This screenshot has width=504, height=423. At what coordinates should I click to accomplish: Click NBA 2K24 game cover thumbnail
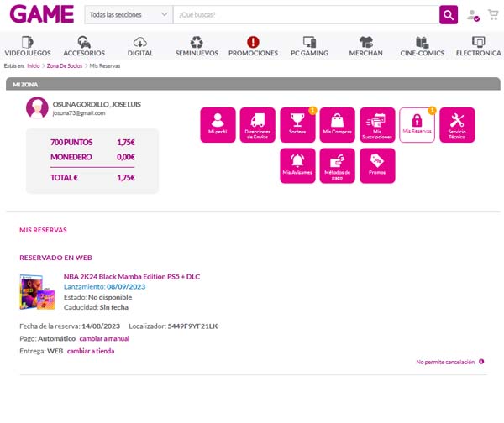37,292
